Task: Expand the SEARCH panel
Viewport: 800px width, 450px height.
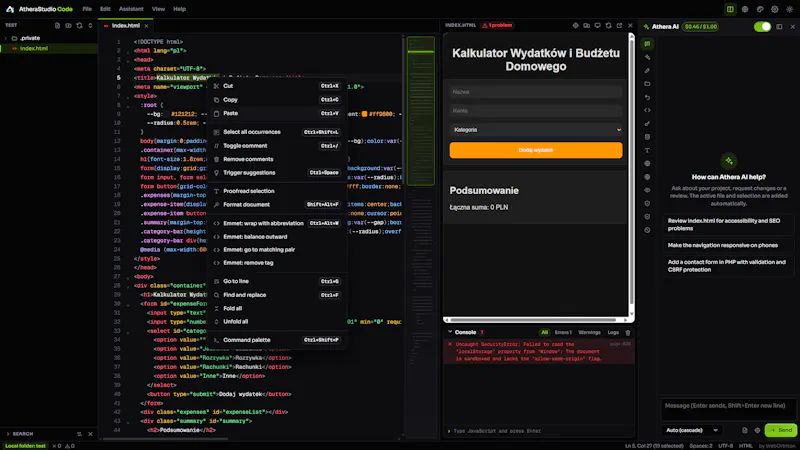Action: pos(8,434)
